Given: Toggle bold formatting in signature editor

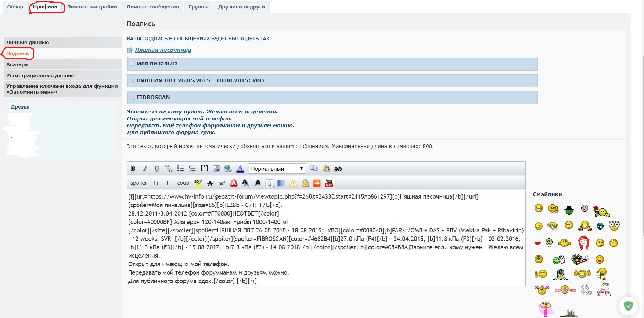Looking at the screenshot, I should [x=133, y=169].
